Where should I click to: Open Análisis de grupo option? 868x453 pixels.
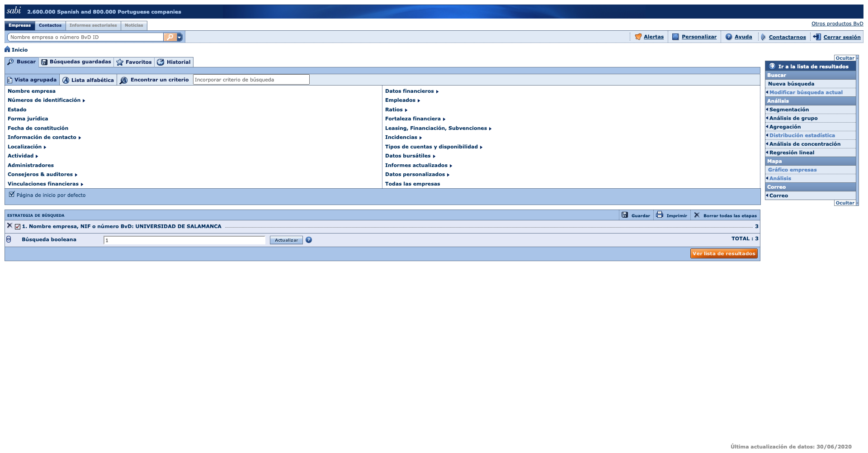[793, 118]
